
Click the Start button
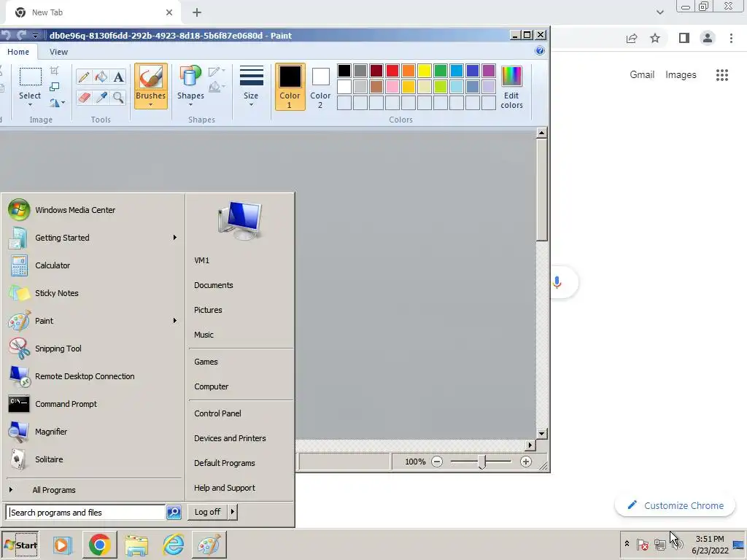pos(20,545)
